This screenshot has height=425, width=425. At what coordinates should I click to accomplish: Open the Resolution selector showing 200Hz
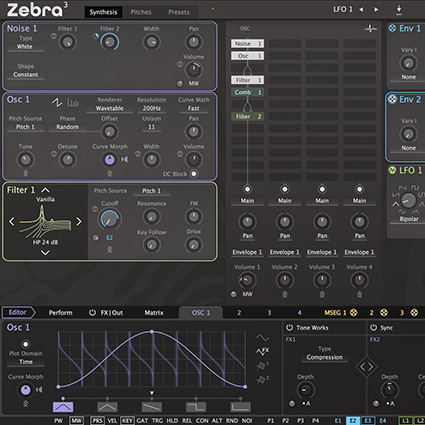pyautogui.click(x=152, y=108)
